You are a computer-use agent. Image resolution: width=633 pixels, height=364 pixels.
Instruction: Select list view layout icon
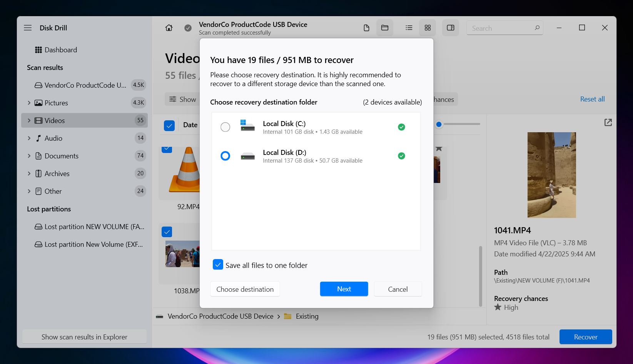[x=409, y=28]
